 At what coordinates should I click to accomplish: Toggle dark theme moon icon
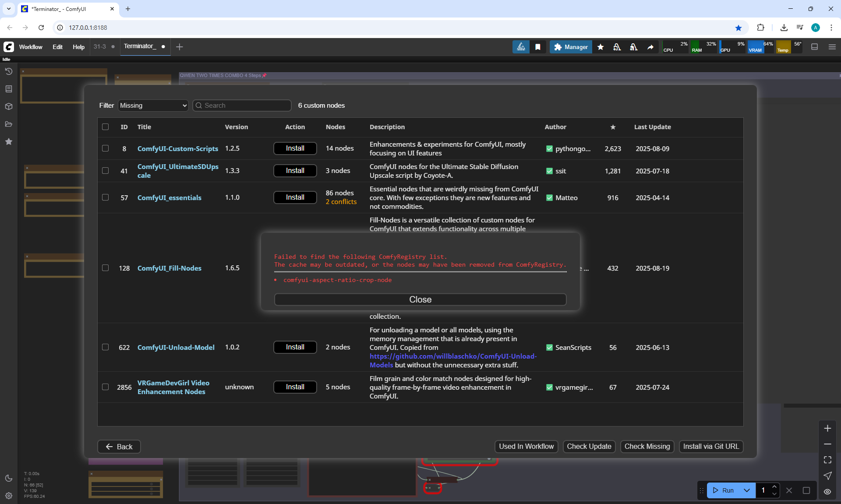8,478
